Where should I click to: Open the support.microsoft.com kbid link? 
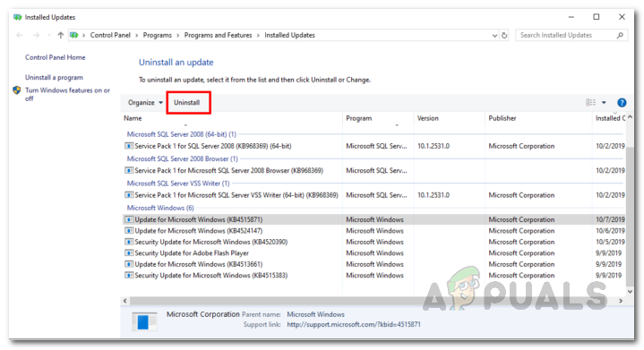click(x=354, y=325)
